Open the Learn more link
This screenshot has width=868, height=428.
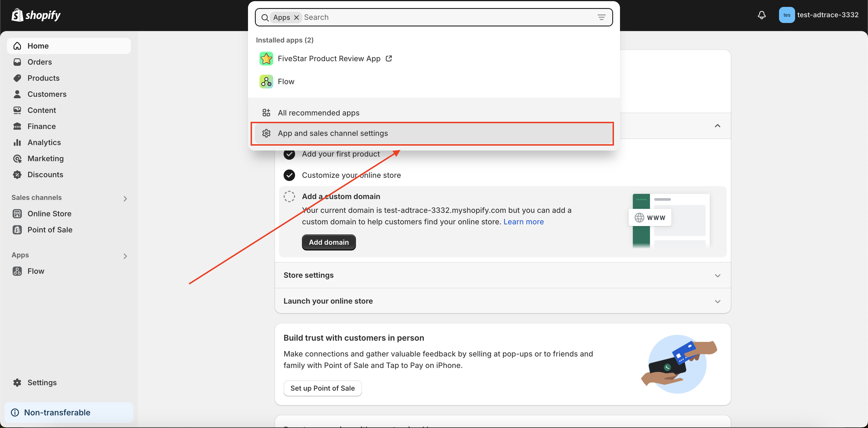pyautogui.click(x=523, y=221)
